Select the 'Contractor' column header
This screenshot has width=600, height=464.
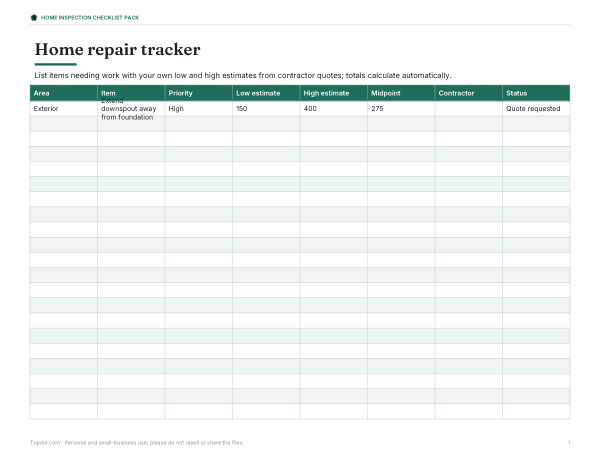click(469, 93)
